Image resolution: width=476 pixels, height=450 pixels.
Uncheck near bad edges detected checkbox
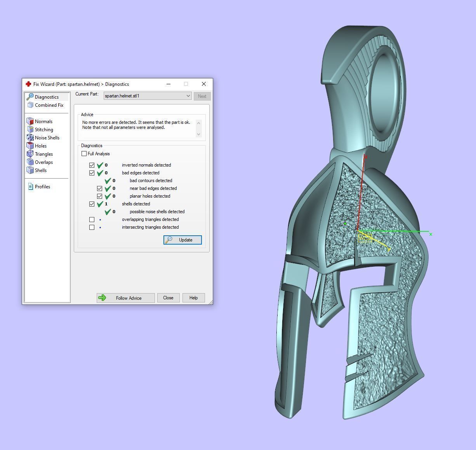pyautogui.click(x=99, y=188)
